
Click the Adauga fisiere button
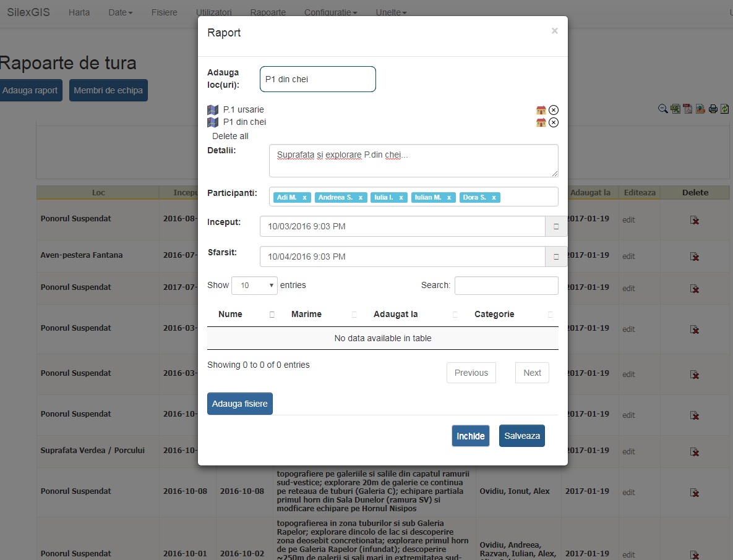240,404
